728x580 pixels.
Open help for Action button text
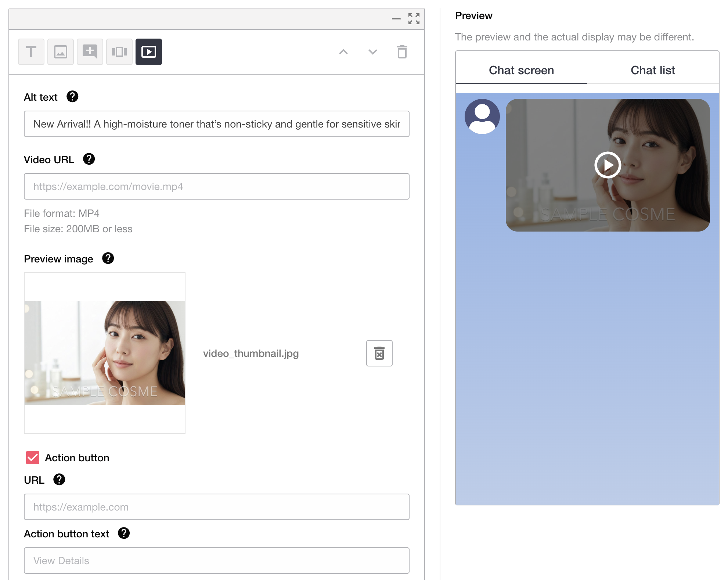124,533
